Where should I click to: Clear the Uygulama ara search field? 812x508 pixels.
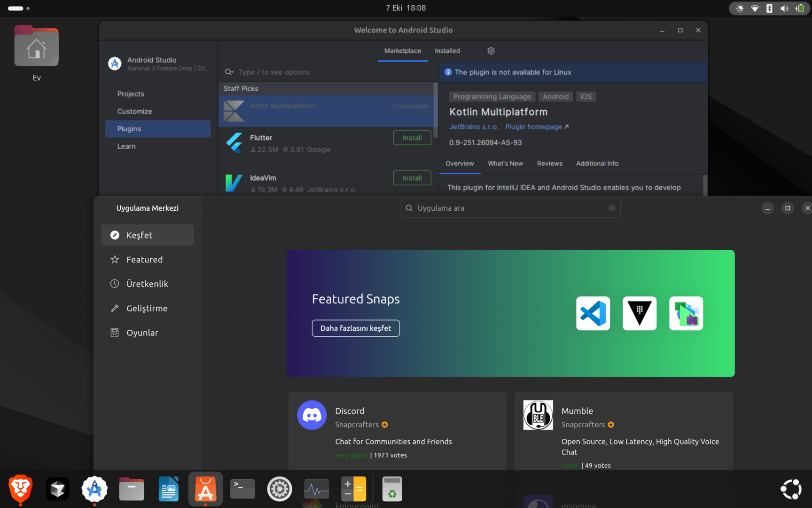click(x=612, y=208)
